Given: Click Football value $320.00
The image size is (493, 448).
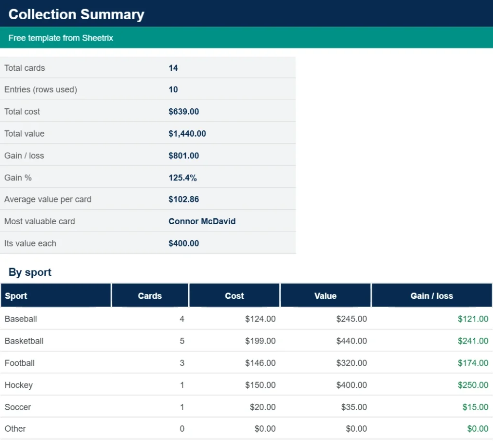Looking at the screenshot, I should pos(351,363).
